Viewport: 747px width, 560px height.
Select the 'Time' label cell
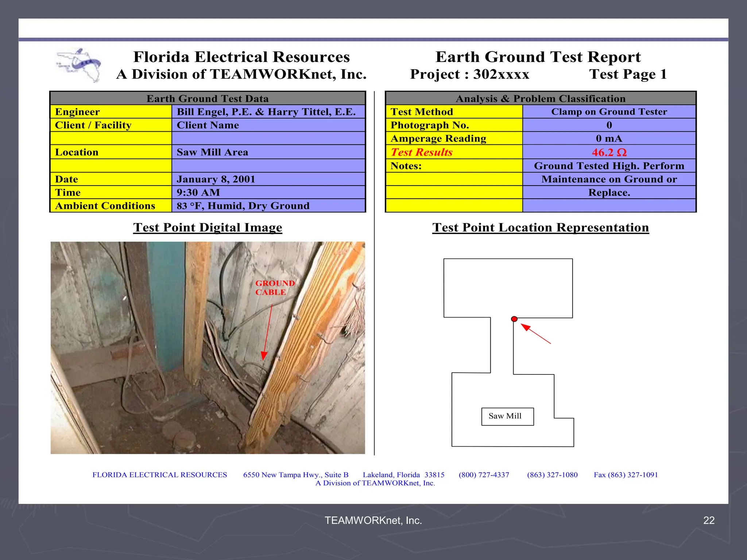pos(111,192)
